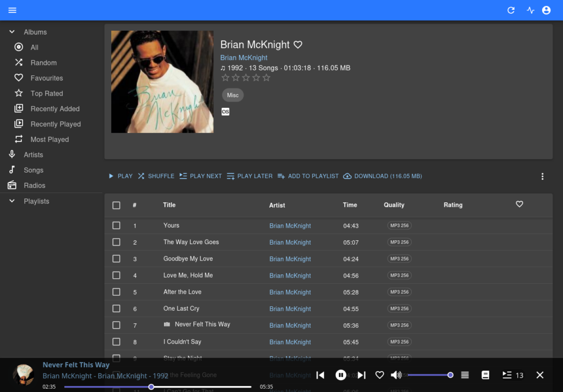The width and height of the screenshot is (563, 392).
Task: Click the PLAY NEXT button
Action: (201, 176)
